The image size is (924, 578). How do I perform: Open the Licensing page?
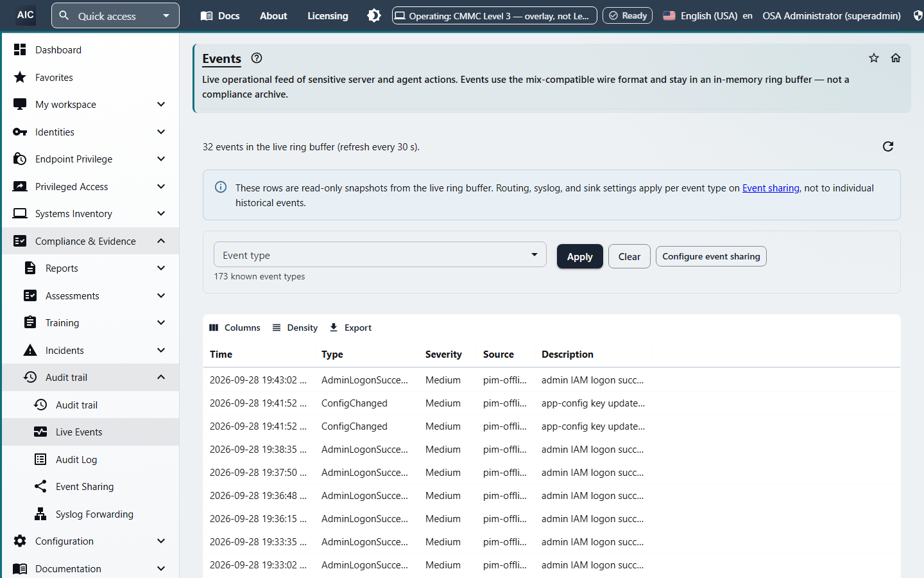tap(328, 15)
